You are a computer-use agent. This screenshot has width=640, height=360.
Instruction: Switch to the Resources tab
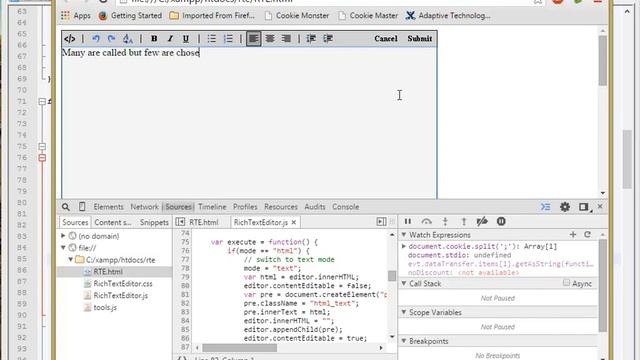(281, 207)
